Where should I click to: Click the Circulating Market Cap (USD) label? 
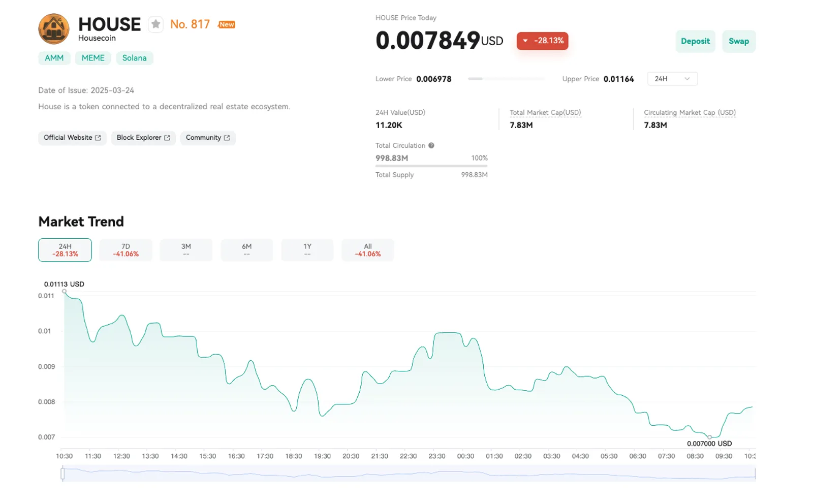pyautogui.click(x=690, y=112)
